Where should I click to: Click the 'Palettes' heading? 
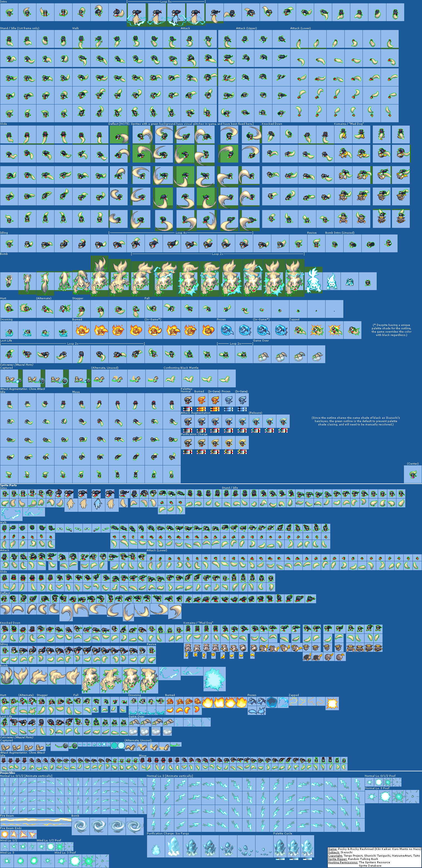186,389
